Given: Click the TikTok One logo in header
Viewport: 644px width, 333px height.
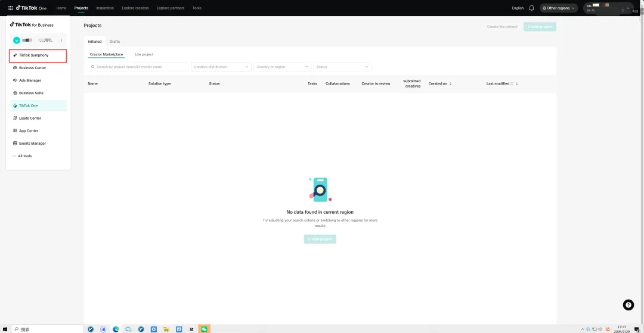Looking at the screenshot, I should click(31, 8).
